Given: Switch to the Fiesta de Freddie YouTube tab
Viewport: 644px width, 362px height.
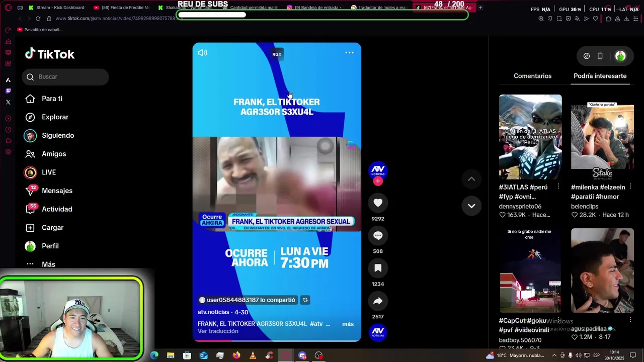Looking at the screenshot, I should [122, 8].
